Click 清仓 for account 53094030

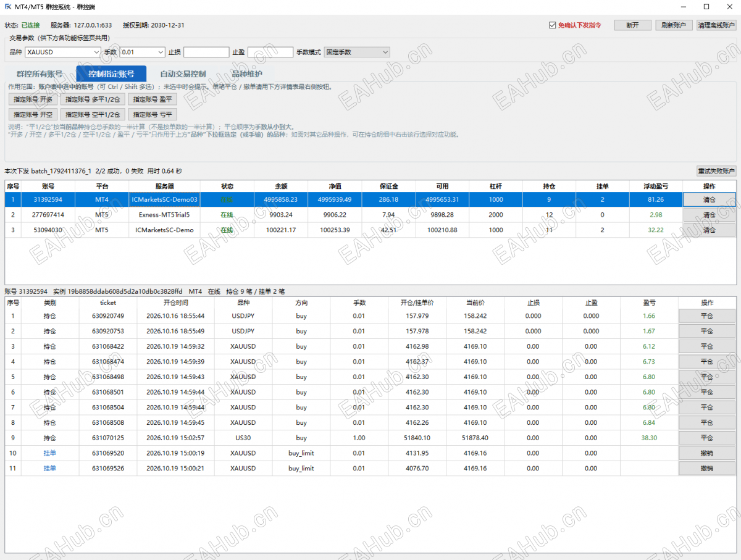[x=710, y=230]
